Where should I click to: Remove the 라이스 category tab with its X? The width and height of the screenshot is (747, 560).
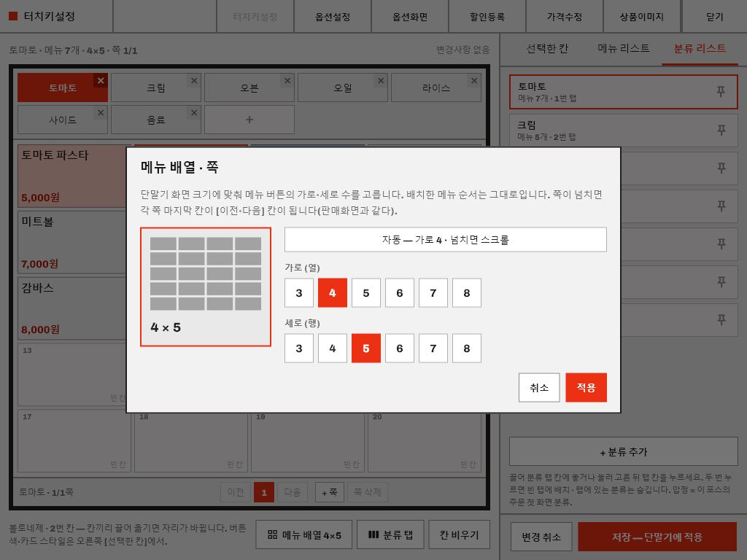(x=474, y=80)
